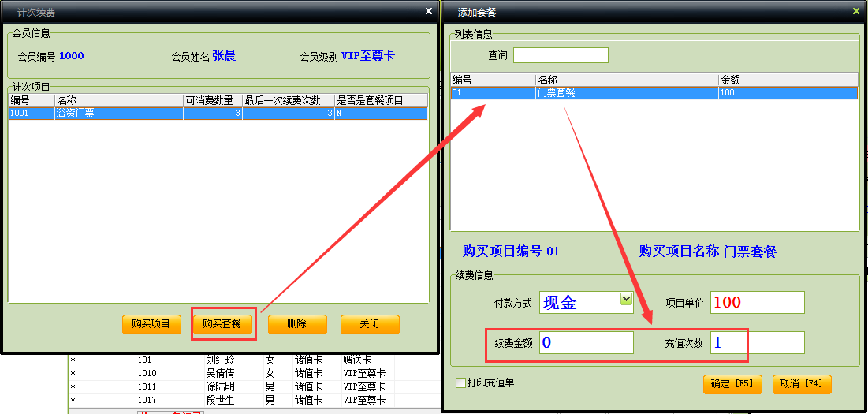Click the 购买项目 button
The width and height of the screenshot is (868, 414).
click(151, 324)
